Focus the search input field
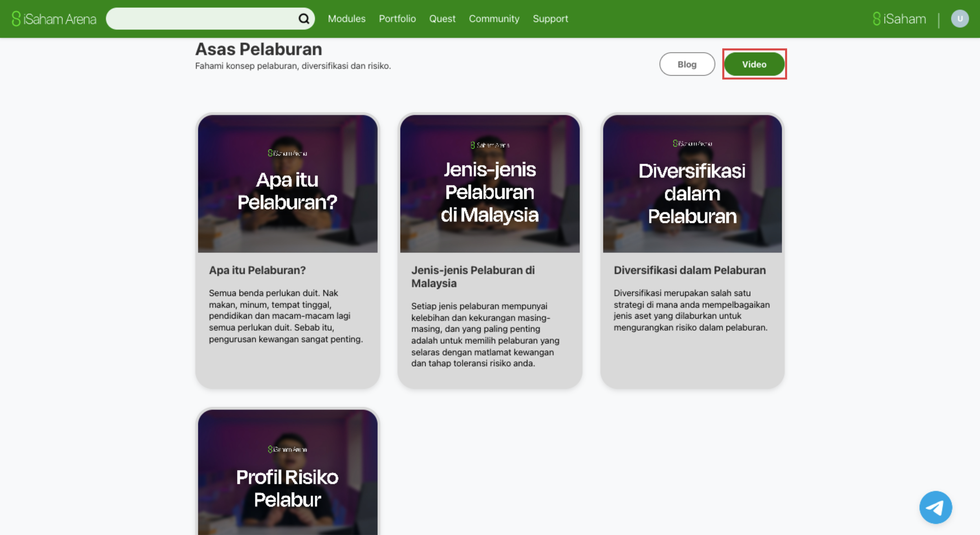Viewport: 980px width, 535px height. click(x=202, y=19)
